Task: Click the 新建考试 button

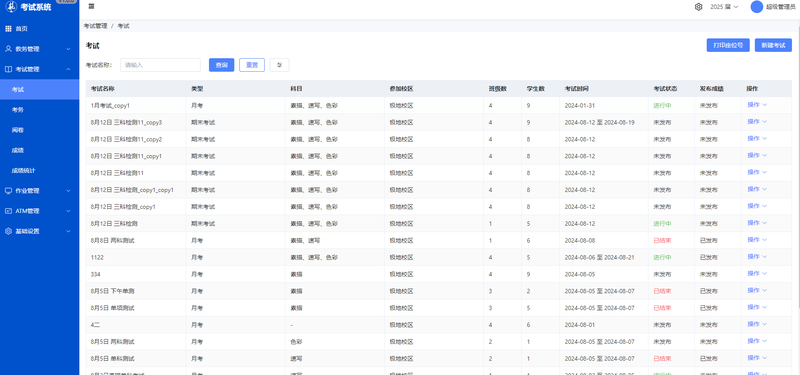Action: click(x=773, y=45)
